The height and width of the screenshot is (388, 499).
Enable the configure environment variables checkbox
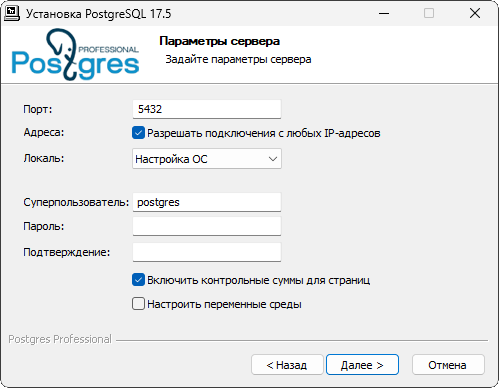[138, 304]
